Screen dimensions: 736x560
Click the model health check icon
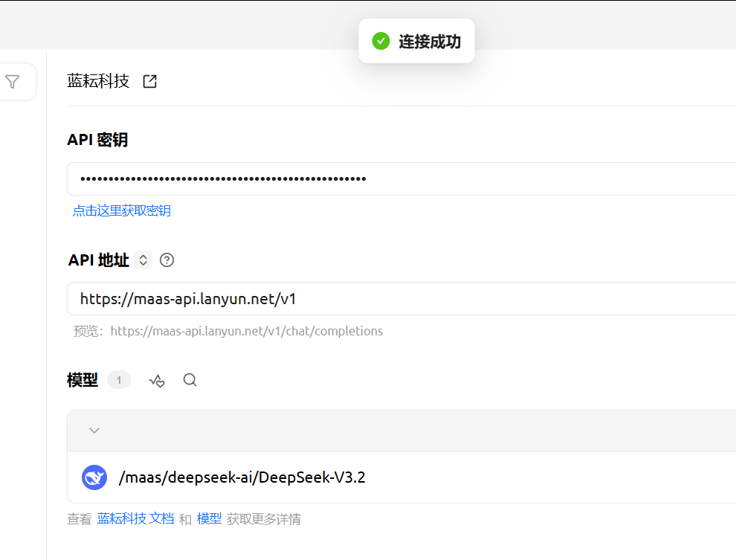click(x=157, y=380)
